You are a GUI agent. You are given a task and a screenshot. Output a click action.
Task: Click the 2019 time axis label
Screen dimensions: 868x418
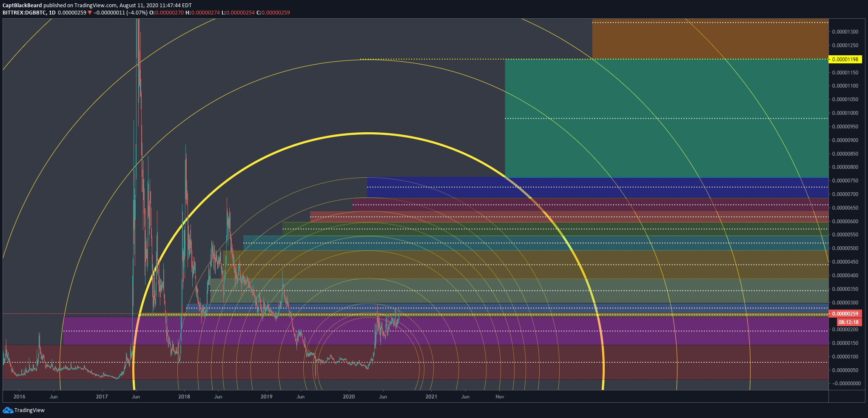pyautogui.click(x=266, y=397)
